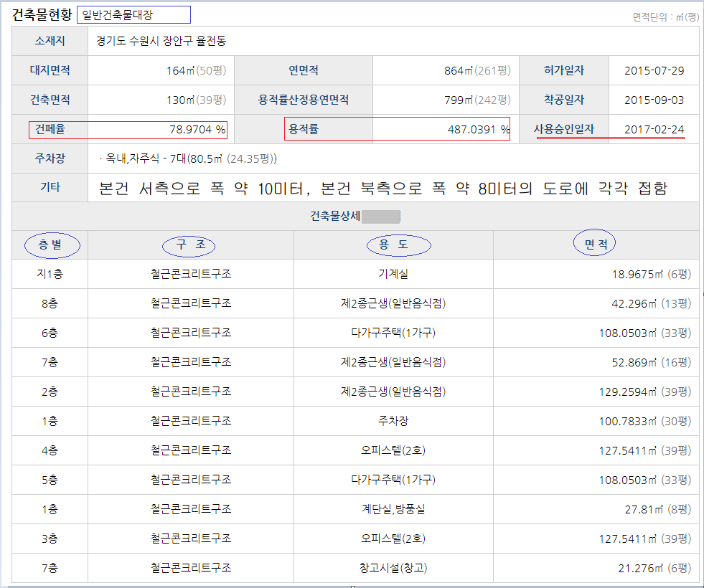The height and width of the screenshot is (588, 704).
Task: Select the 18.9675㎡ (6평) area
Action: (652, 274)
